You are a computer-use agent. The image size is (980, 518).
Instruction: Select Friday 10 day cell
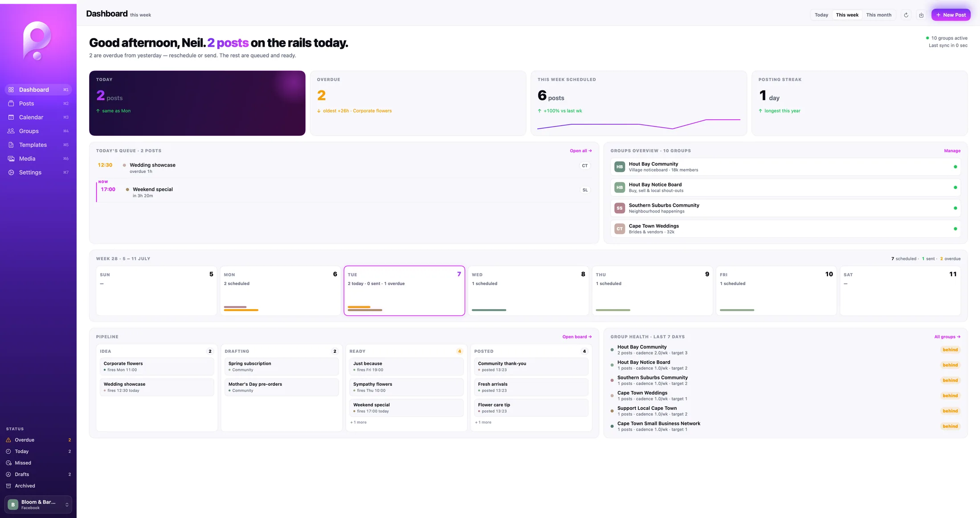coord(776,291)
